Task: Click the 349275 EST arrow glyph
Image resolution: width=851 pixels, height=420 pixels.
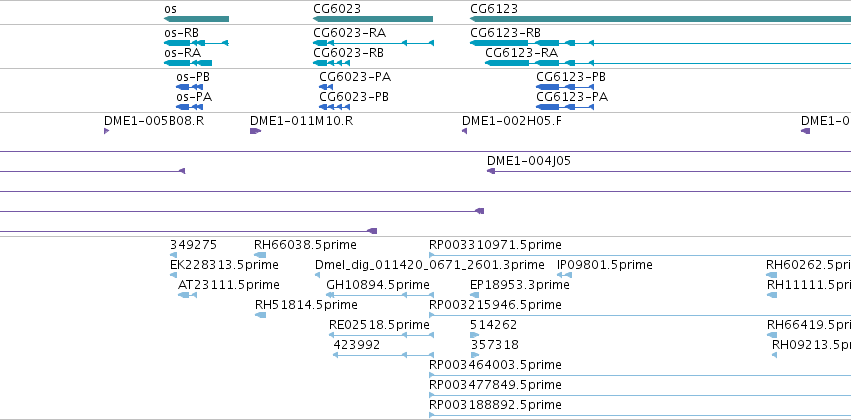Action: [174, 255]
